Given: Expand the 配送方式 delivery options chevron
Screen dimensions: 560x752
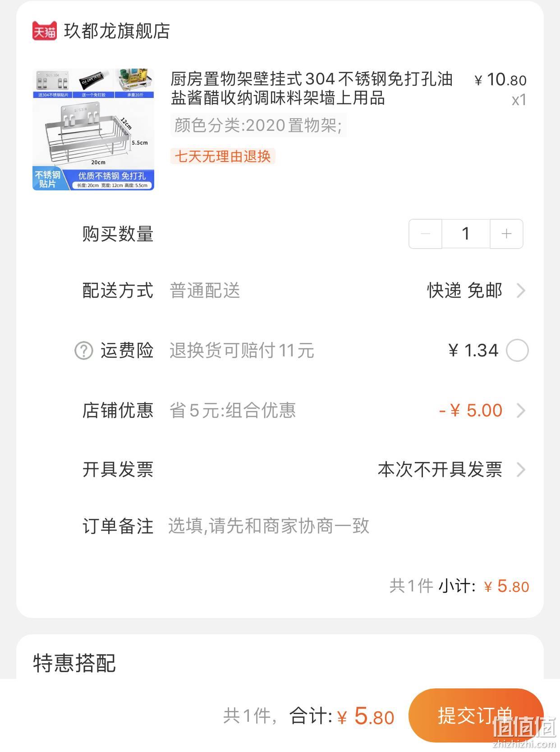Looking at the screenshot, I should [x=521, y=291].
